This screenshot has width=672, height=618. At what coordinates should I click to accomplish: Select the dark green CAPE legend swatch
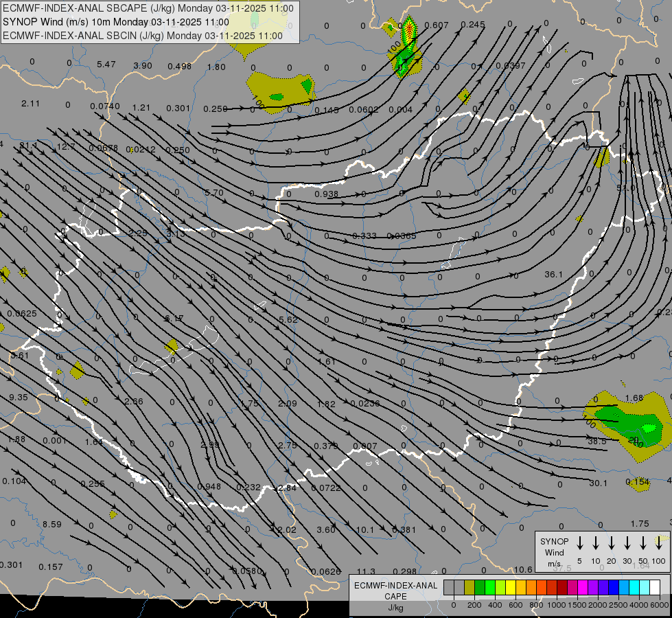480,587
